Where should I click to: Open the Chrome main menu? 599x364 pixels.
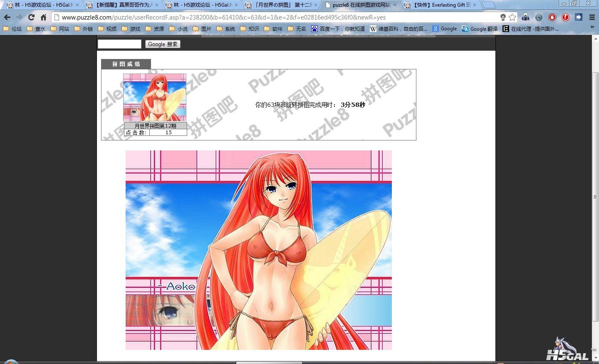(x=592, y=17)
